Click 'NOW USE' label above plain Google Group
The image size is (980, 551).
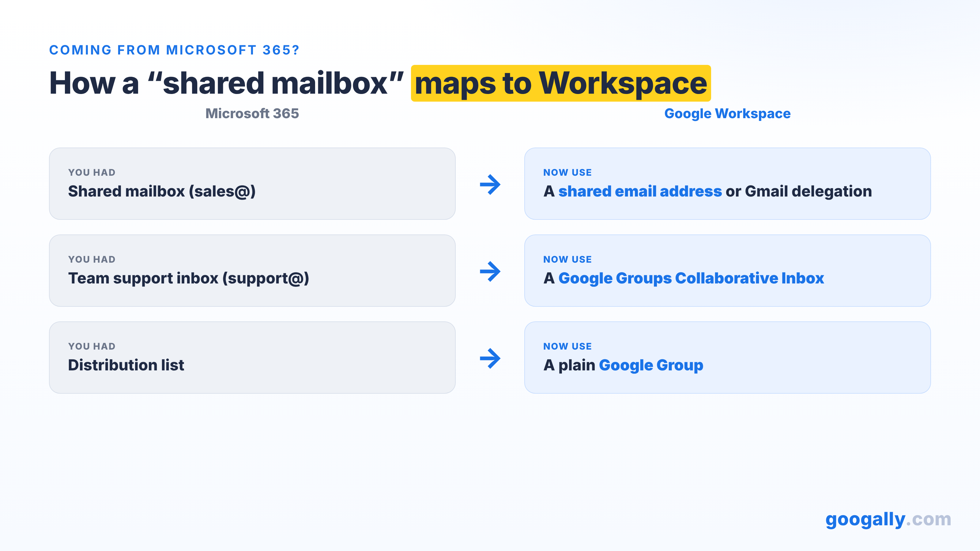click(567, 347)
